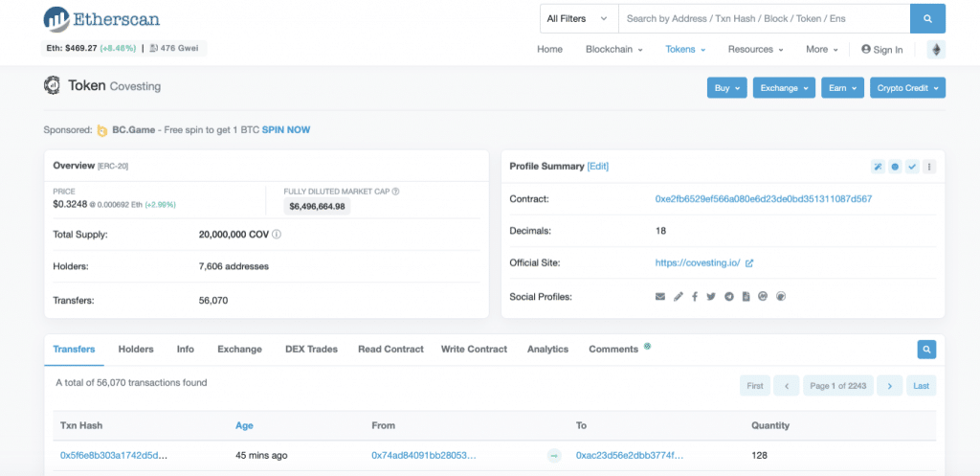Open the three-dot menu in Profile Summary

pyautogui.click(x=929, y=167)
